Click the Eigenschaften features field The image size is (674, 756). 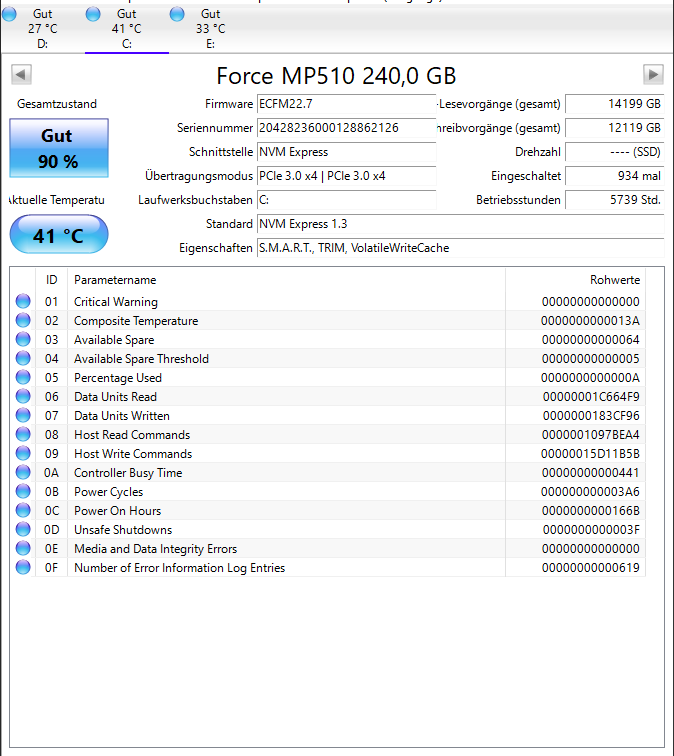[x=460, y=248]
